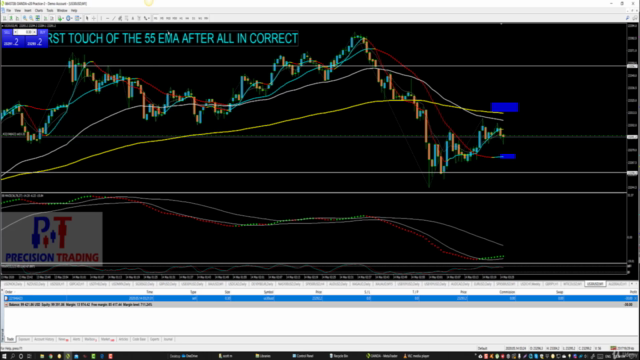Screen dimensions: 640x360
Task: Open the Market terminal tab
Action: [x=107, y=339]
